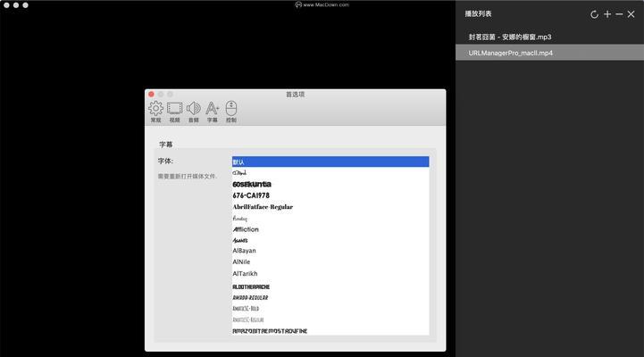Select the AlBayan font
Screen dimensions: 644x357
tap(330, 251)
